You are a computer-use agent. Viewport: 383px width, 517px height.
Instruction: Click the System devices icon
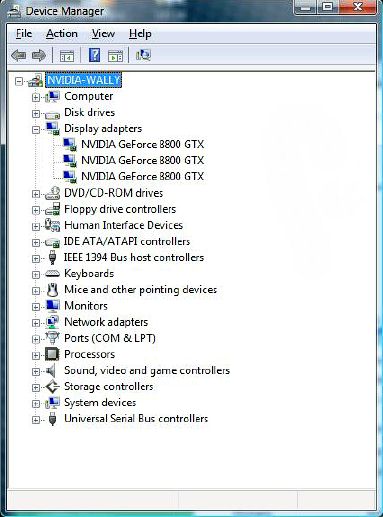tap(52, 403)
